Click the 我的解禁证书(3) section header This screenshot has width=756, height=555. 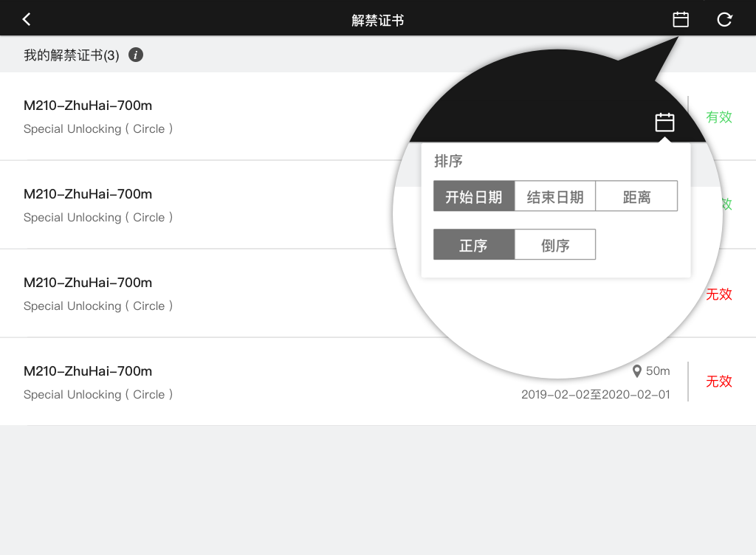coord(72,55)
